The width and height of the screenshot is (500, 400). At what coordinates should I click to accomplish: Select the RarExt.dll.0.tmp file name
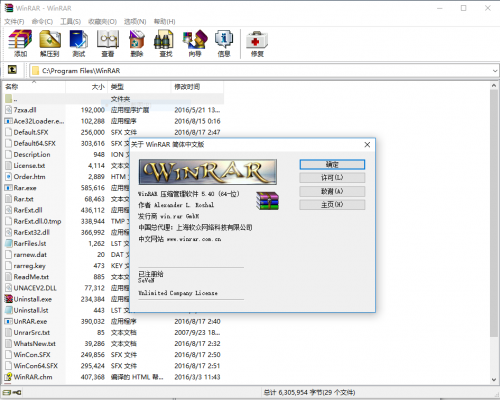[x=37, y=221]
